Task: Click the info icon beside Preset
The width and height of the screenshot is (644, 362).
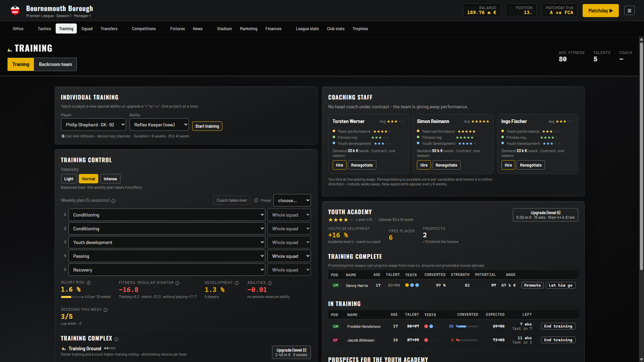Action: click(x=256, y=200)
